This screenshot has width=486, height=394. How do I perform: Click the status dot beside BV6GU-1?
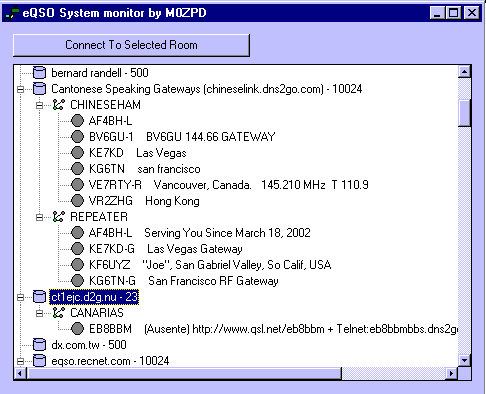(x=77, y=137)
